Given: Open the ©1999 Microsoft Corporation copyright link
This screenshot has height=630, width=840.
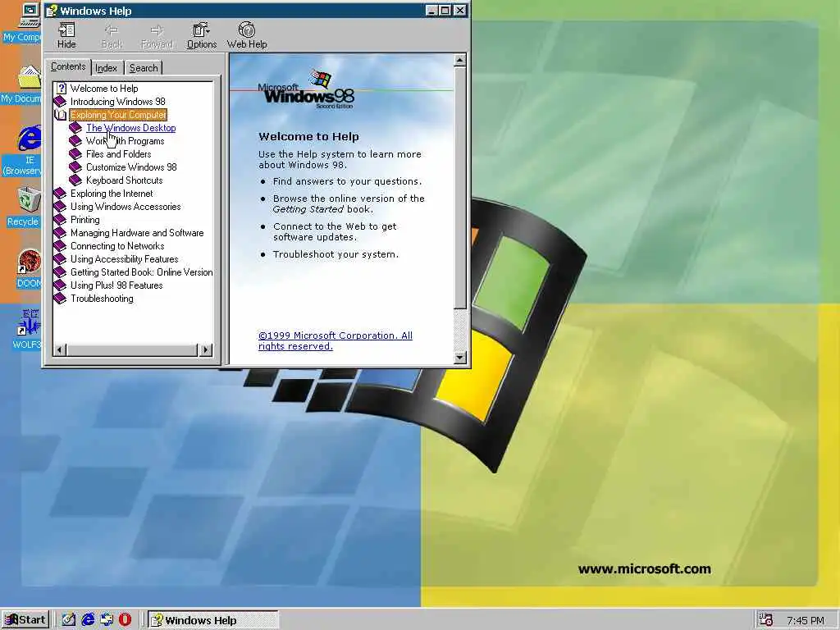Looking at the screenshot, I should 336,340.
